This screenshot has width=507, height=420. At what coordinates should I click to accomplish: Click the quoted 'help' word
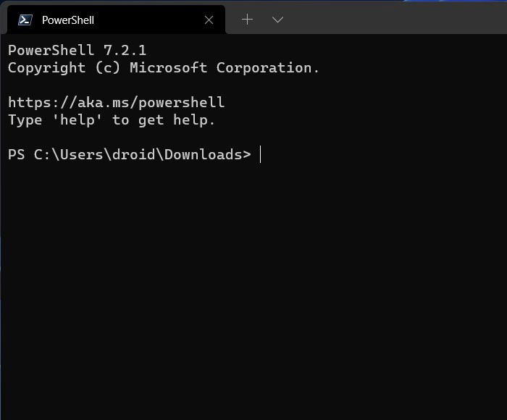pos(77,120)
